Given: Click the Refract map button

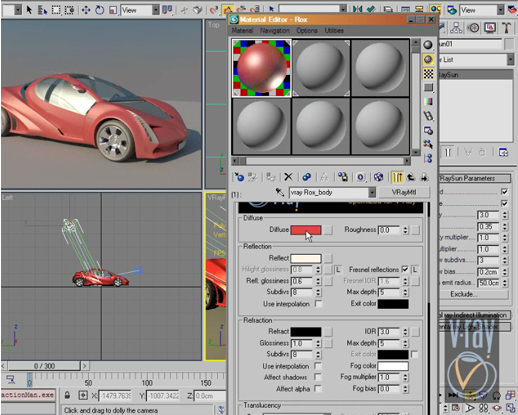Looking at the screenshot, I should click(328, 332).
